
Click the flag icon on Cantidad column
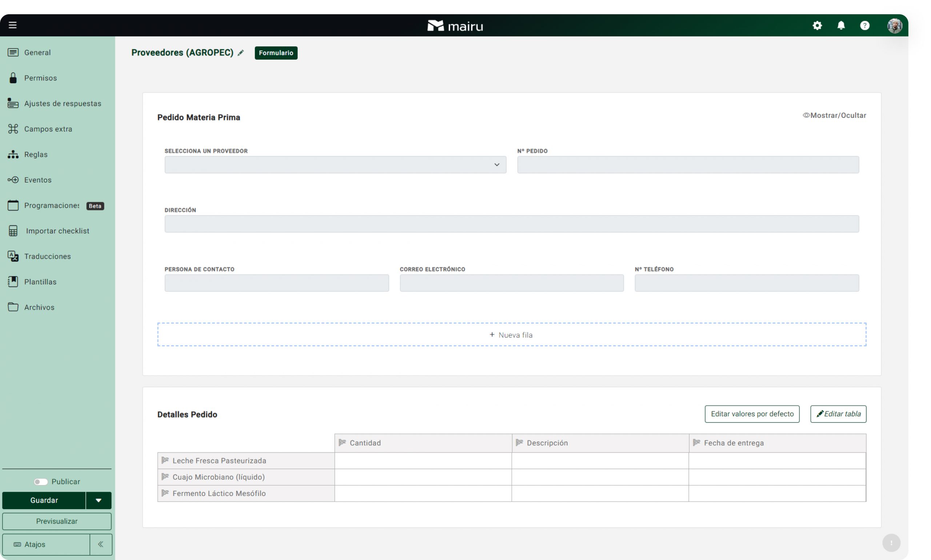pos(342,443)
